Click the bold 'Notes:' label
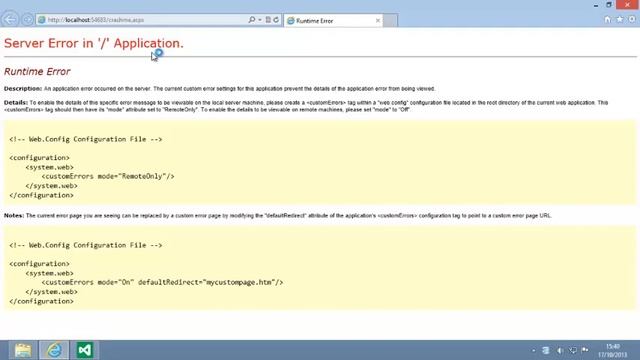The image size is (640, 360). pos(14,216)
